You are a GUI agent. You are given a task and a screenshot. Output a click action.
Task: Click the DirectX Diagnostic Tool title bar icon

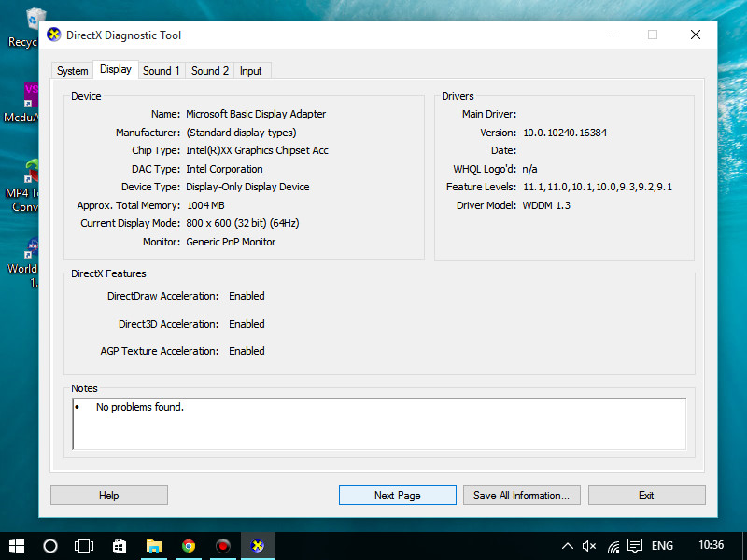[x=54, y=35]
